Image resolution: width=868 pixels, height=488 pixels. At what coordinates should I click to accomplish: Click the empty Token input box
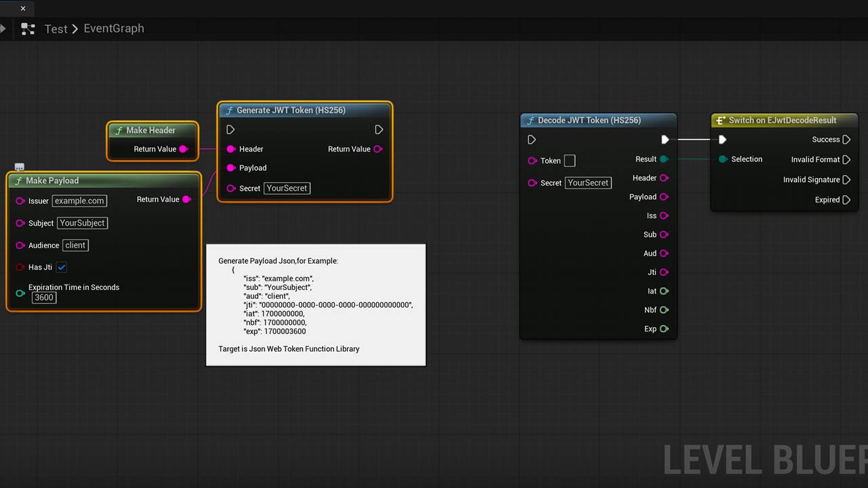[x=570, y=161]
